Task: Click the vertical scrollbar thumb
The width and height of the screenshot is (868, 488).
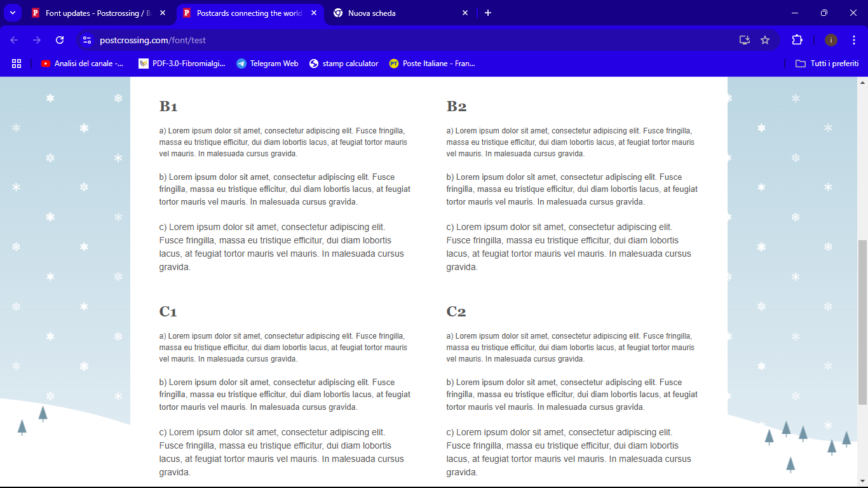Action: (x=862, y=322)
